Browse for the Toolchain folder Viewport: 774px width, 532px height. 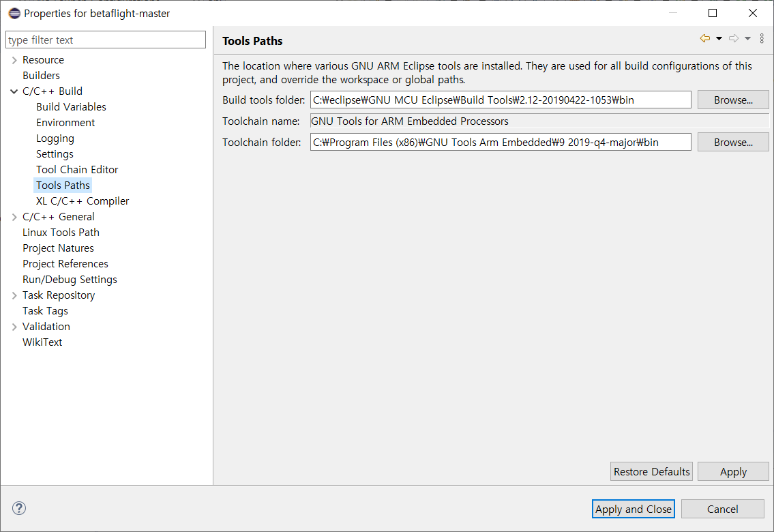point(733,142)
